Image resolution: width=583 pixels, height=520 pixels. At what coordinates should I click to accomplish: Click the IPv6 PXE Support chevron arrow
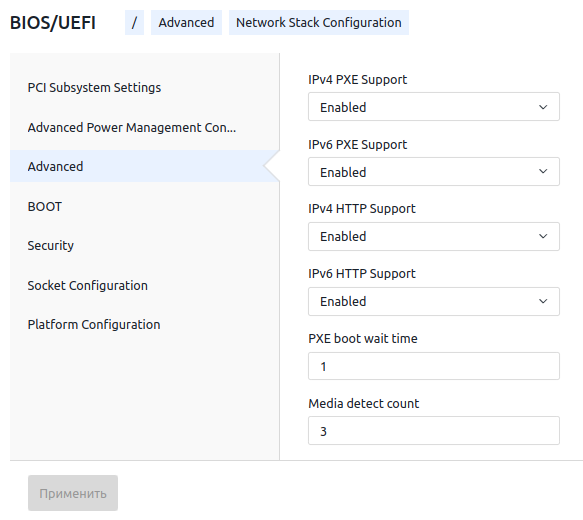point(543,171)
